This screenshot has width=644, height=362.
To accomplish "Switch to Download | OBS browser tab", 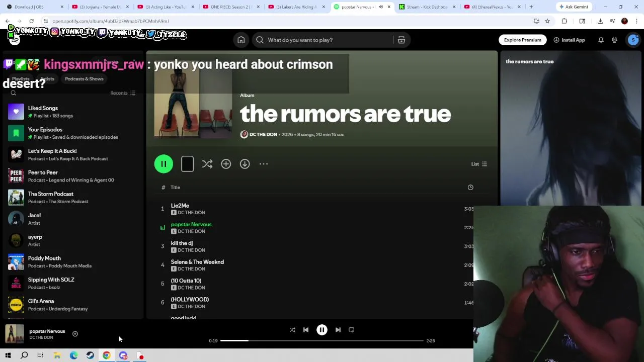I will [x=34, y=7].
